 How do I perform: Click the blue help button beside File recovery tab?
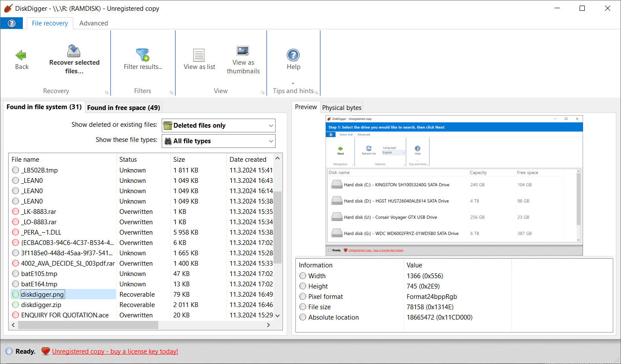pyautogui.click(x=12, y=23)
